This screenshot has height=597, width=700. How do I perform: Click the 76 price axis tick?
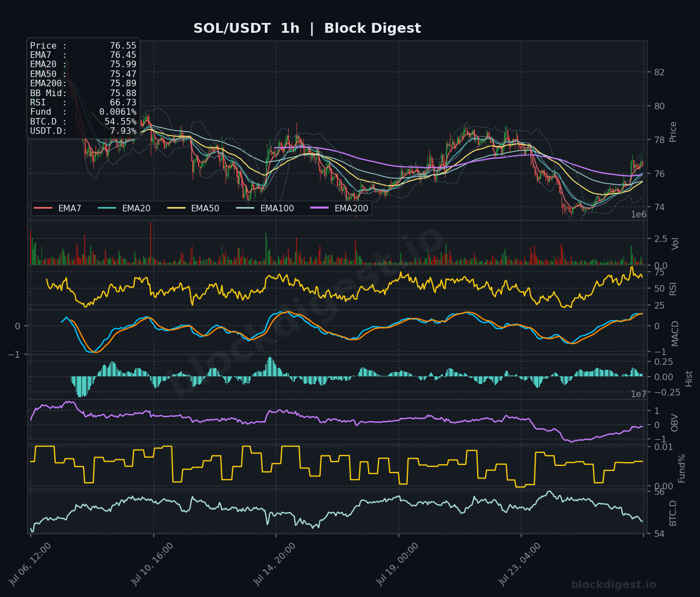(659, 174)
